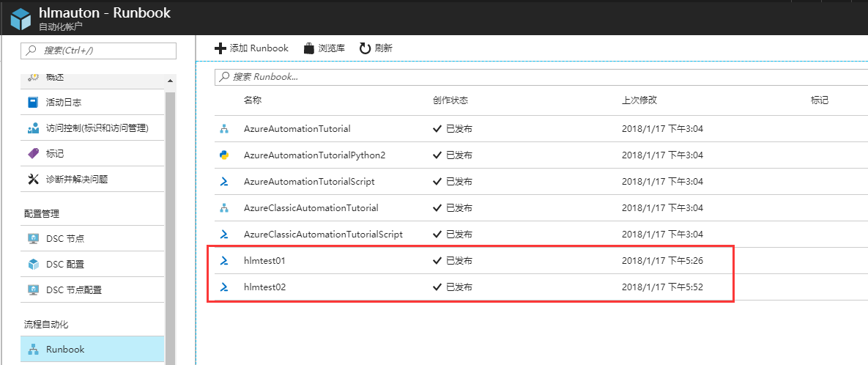868x365 pixels.
Task: Sort by the 上次修改 column header
Action: [x=639, y=100]
